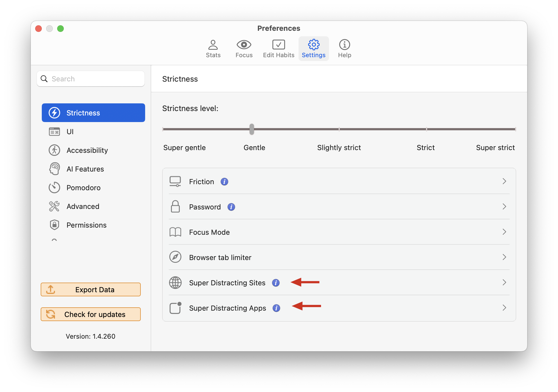Image resolution: width=558 pixels, height=392 pixels.
Task: Click the Friction monitor icon
Action: [x=175, y=181]
